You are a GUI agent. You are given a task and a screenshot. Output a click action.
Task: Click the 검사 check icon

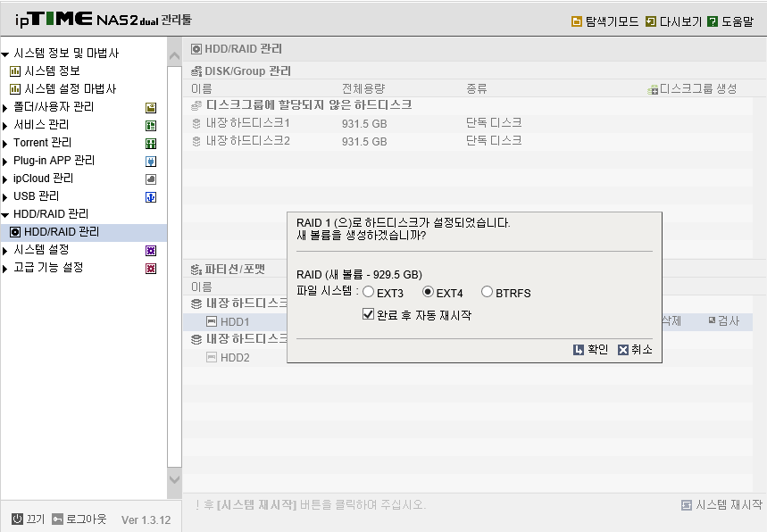[x=712, y=320]
